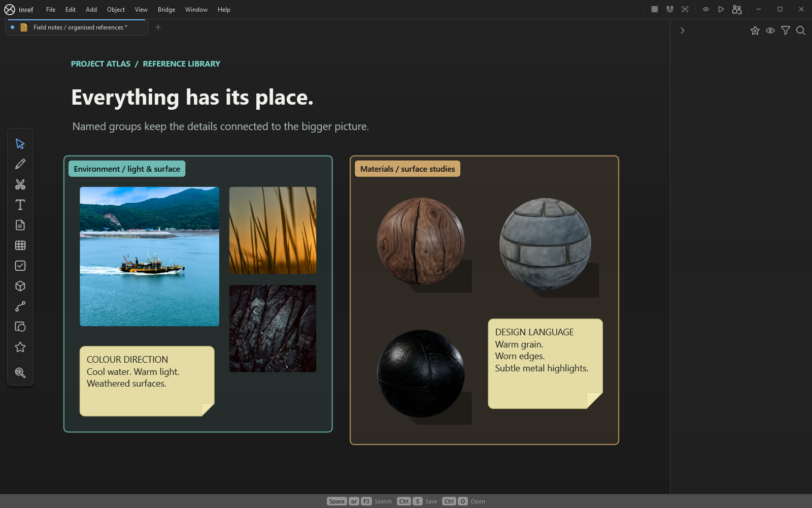Screen dimensions: 812x508
Task: Click the play presentation button
Action: tap(721, 9)
